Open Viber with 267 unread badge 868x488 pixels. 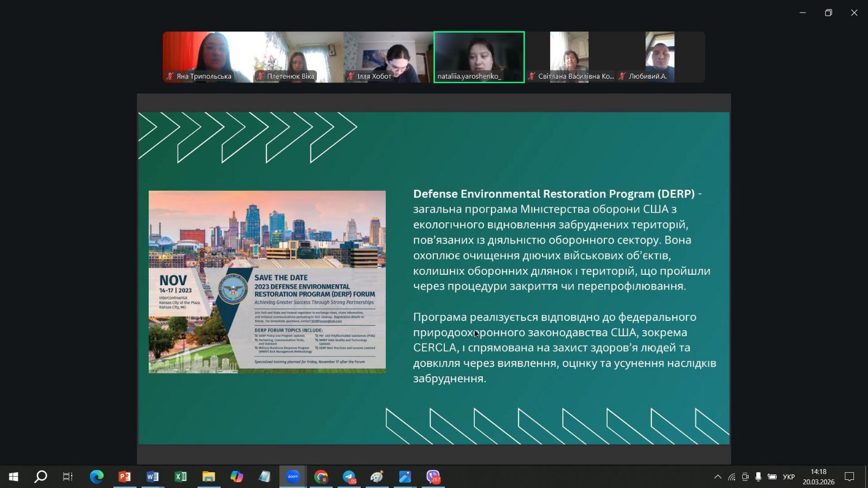(433, 477)
